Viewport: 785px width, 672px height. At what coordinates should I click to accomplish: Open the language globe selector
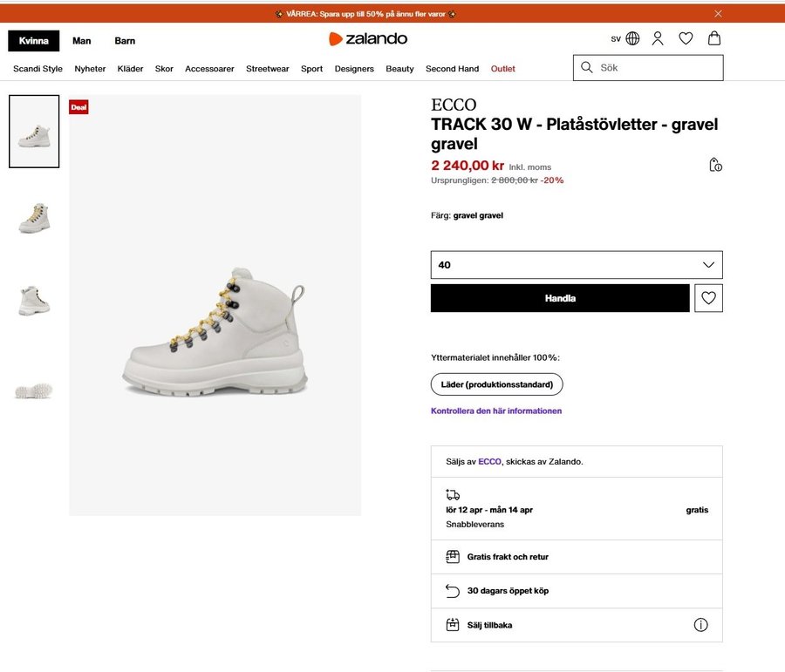[632, 39]
